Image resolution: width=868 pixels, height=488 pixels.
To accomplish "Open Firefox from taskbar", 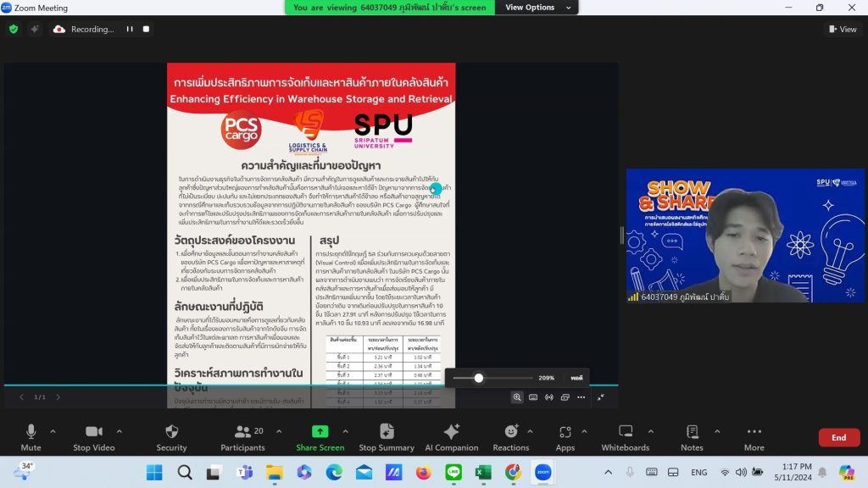I will tap(424, 473).
